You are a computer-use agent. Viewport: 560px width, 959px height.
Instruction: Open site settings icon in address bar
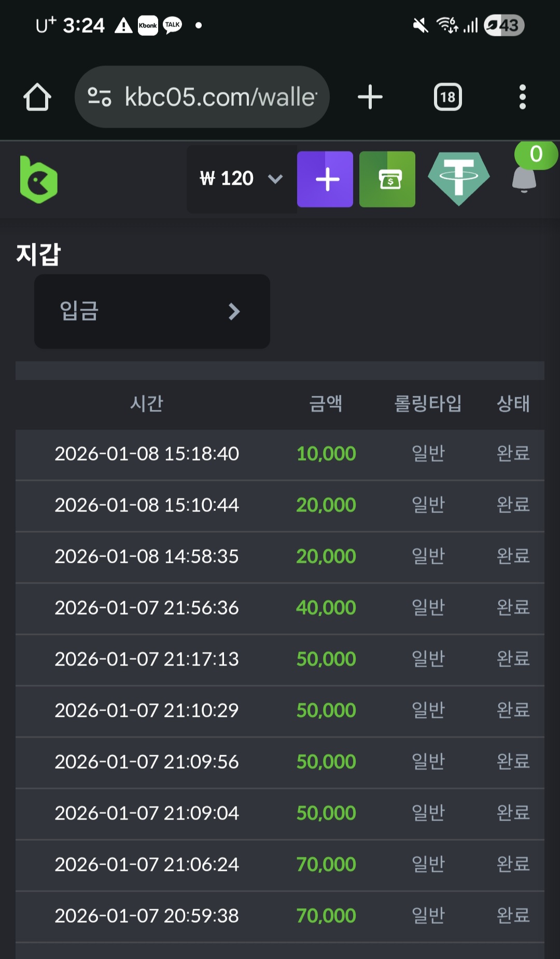tap(100, 97)
